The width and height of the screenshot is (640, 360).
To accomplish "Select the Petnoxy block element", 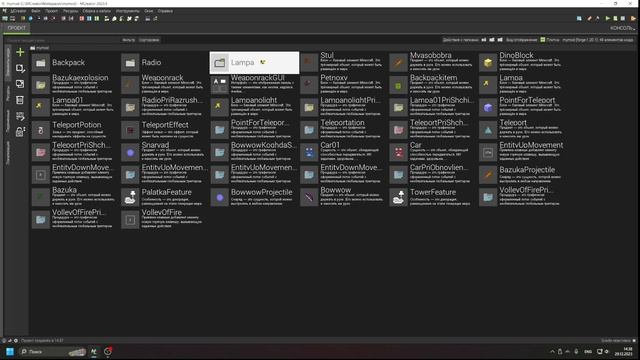I will point(343,85).
